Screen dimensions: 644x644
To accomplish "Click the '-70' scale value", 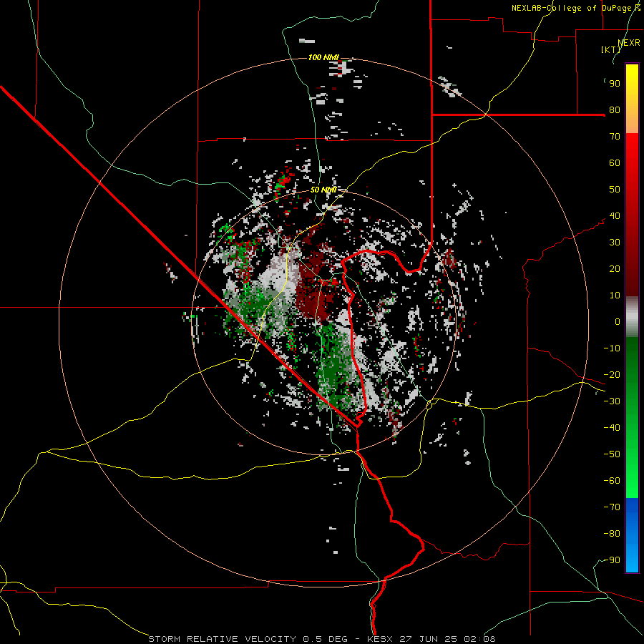I will (x=612, y=507).
